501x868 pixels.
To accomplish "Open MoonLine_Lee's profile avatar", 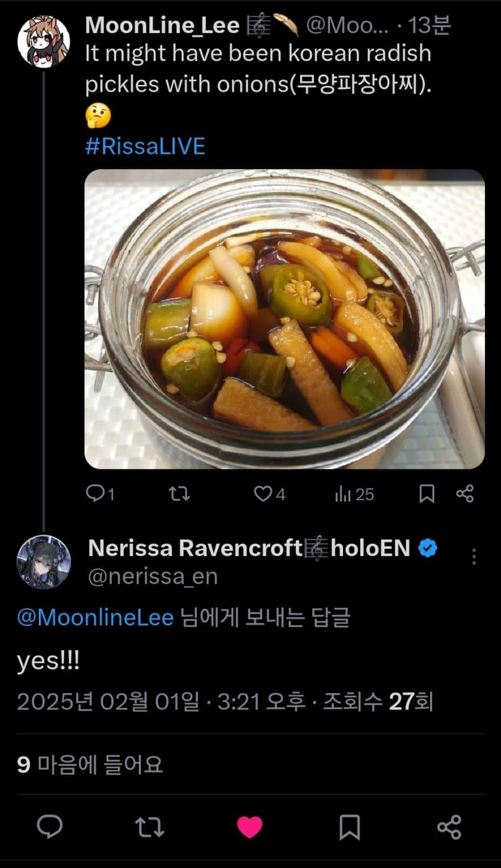I will tap(44, 42).
